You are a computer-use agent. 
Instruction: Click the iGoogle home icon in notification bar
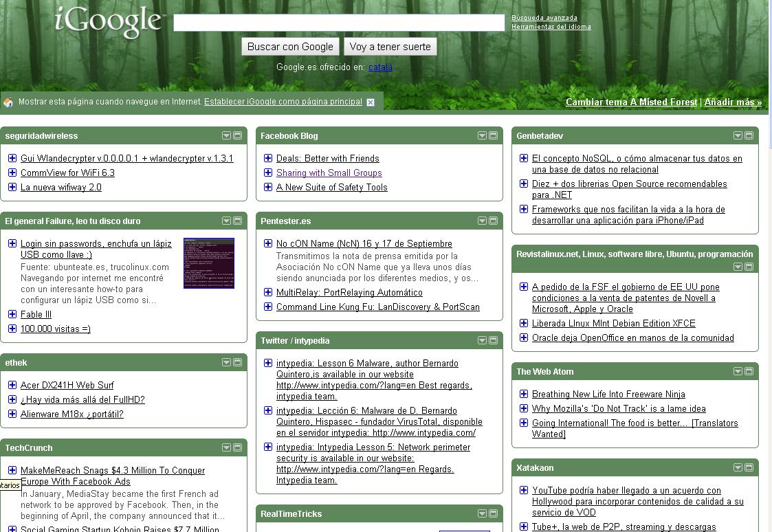[8, 102]
